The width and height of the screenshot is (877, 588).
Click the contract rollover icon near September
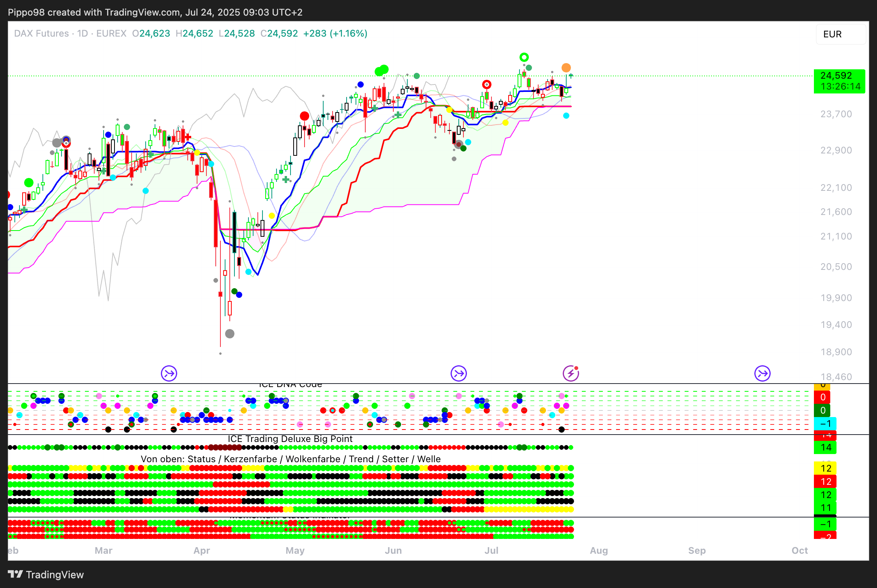(x=762, y=374)
